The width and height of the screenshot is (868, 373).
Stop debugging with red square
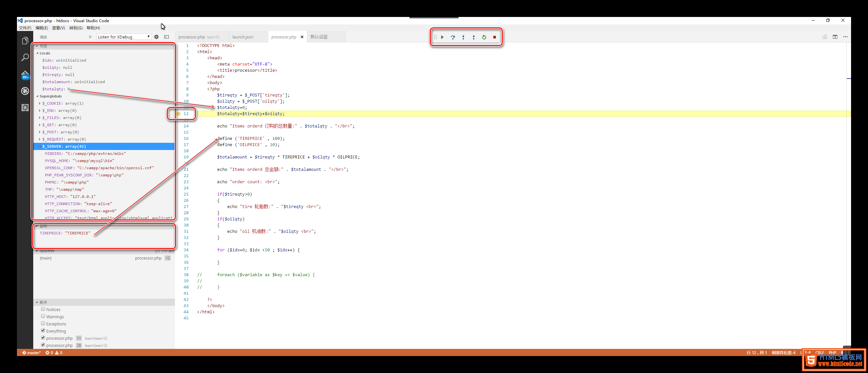[x=495, y=37]
